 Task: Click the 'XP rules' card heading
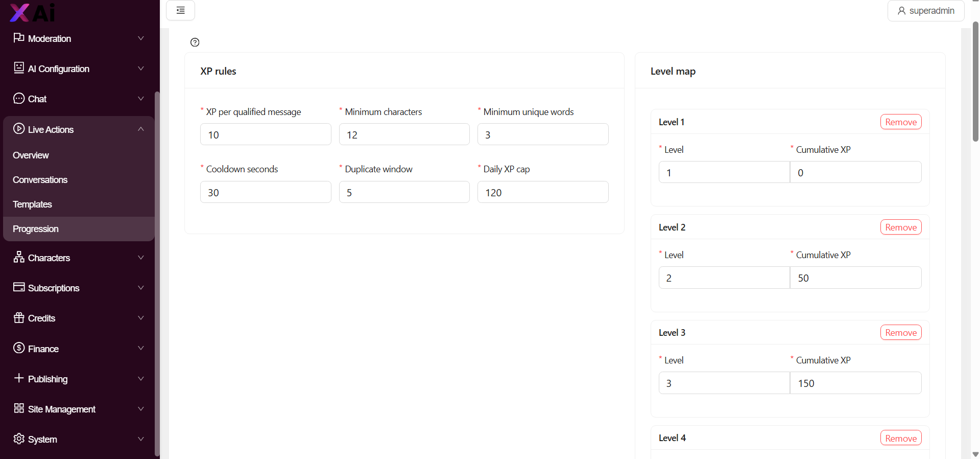tap(218, 71)
